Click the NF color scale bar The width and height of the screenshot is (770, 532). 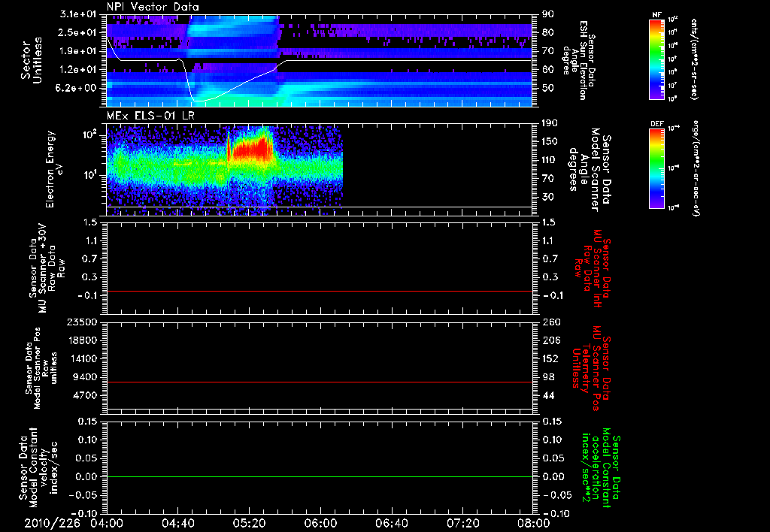tap(656, 59)
